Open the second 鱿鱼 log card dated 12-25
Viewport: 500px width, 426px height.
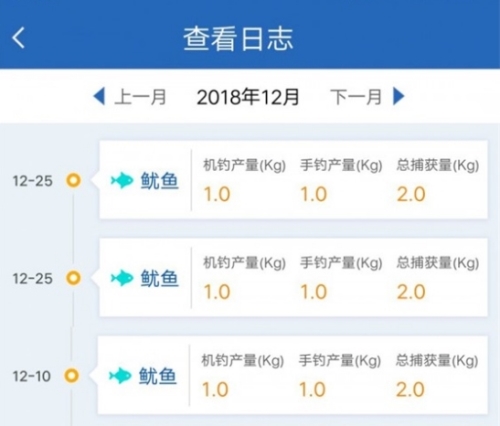click(x=293, y=277)
